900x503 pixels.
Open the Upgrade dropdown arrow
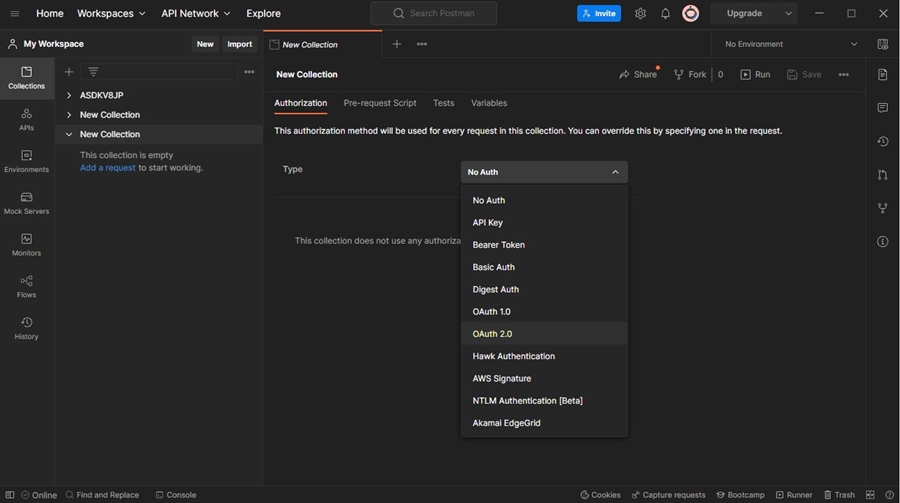point(789,13)
